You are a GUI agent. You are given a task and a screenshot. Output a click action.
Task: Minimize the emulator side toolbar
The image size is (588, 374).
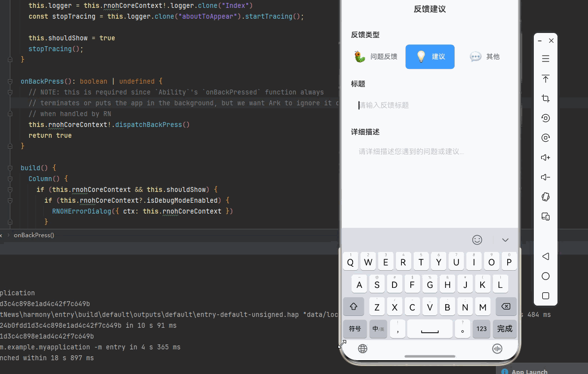click(540, 40)
